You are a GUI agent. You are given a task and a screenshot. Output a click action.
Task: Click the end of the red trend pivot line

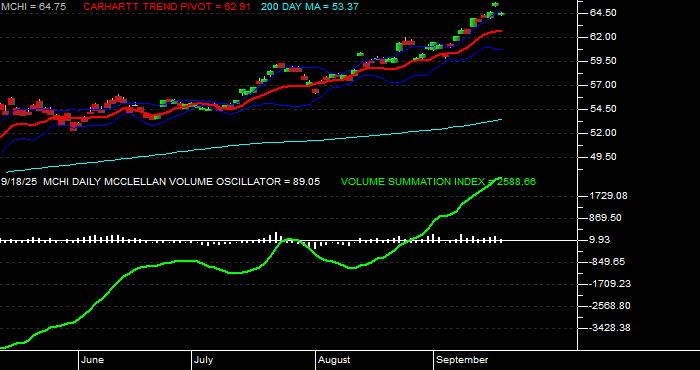point(501,31)
